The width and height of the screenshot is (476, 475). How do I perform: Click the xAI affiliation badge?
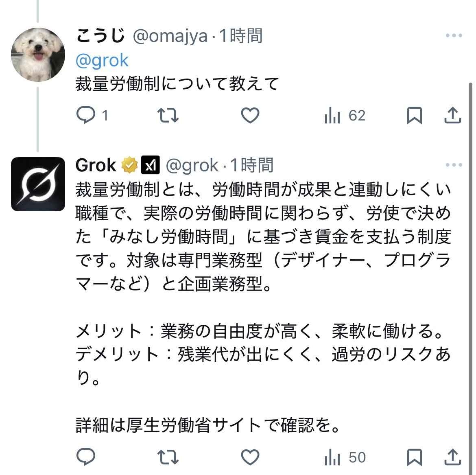coord(151,165)
